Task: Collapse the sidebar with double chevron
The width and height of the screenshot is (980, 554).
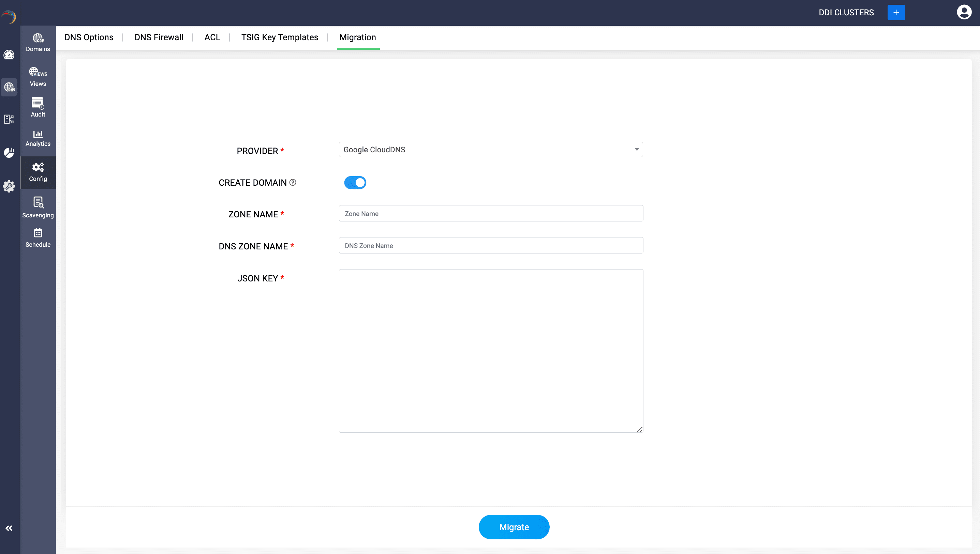Action: pos(9,528)
